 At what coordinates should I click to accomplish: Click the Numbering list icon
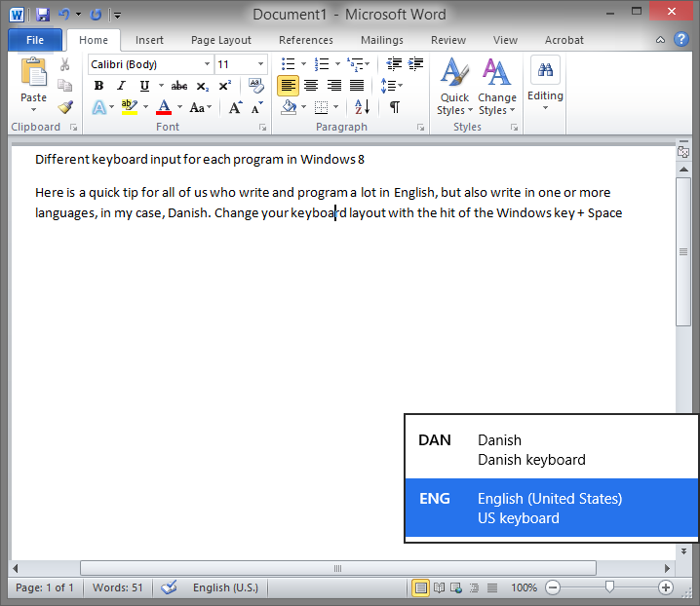322,64
